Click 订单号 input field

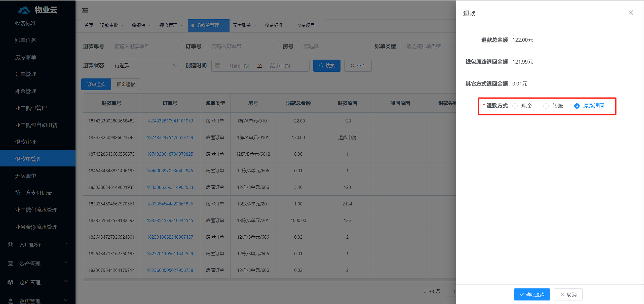click(x=242, y=46)
